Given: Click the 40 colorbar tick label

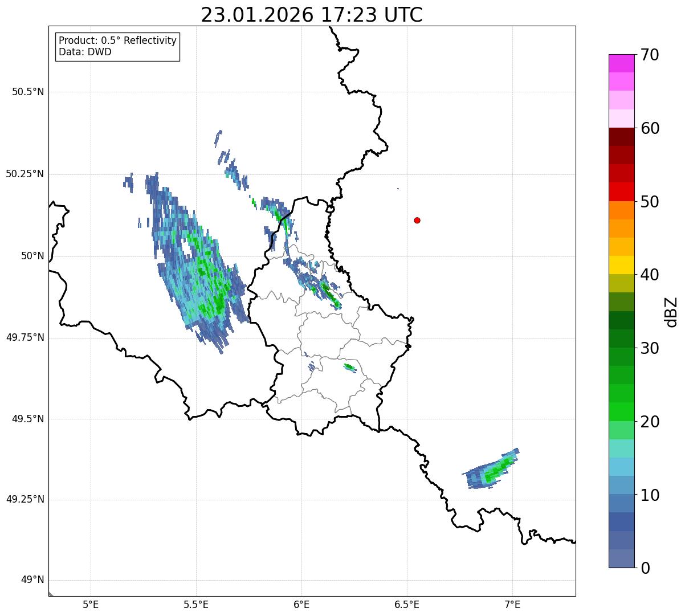Looking at the screenshot, I should tap(650, 275).
